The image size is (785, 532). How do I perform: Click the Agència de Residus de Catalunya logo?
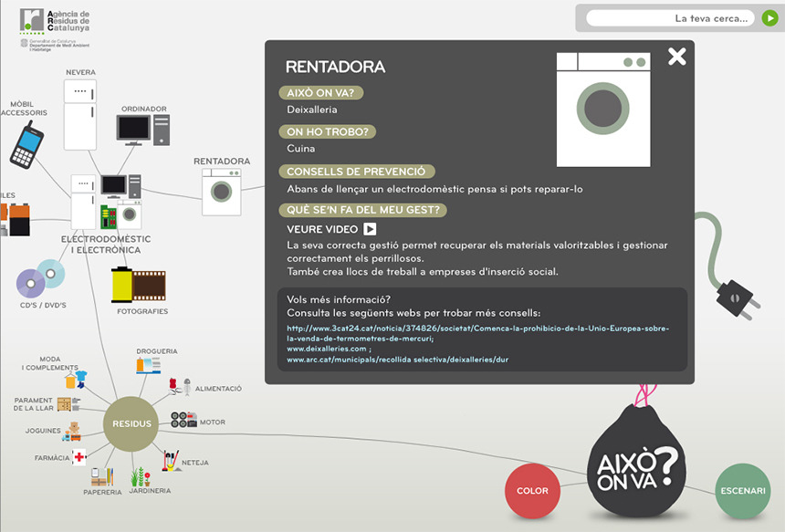pos(55,29)
